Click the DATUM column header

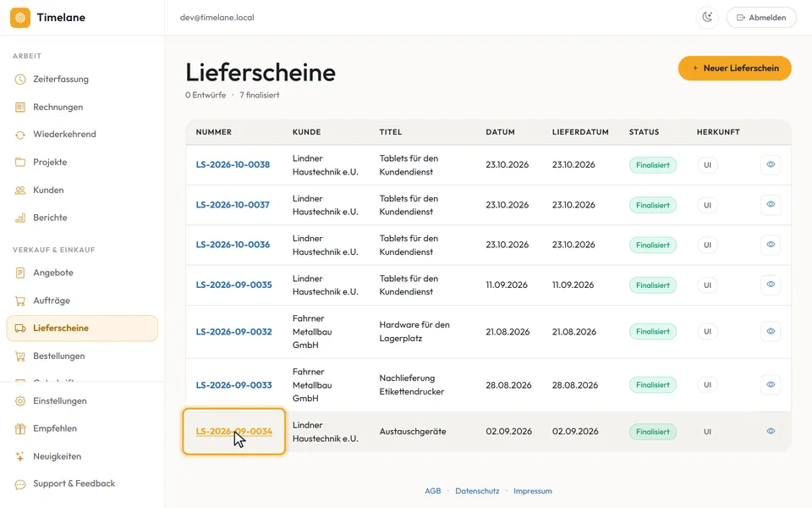[500, 132]
